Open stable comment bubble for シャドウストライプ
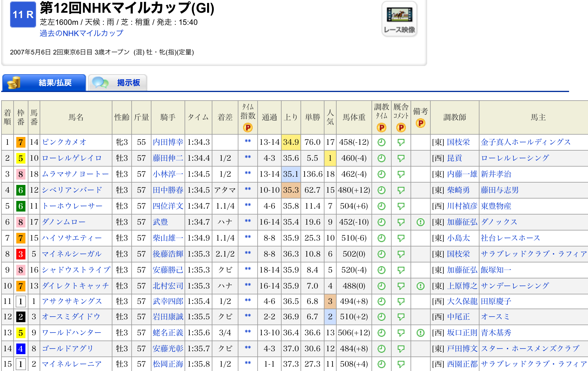This screenshot has height=371, width=588. [x=401, y=270]
